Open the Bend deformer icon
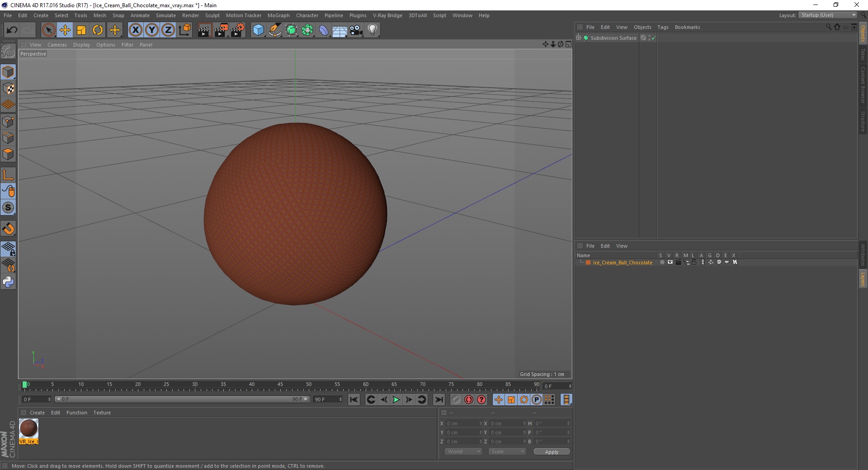The image size is (868, 470). coord(324,30)
